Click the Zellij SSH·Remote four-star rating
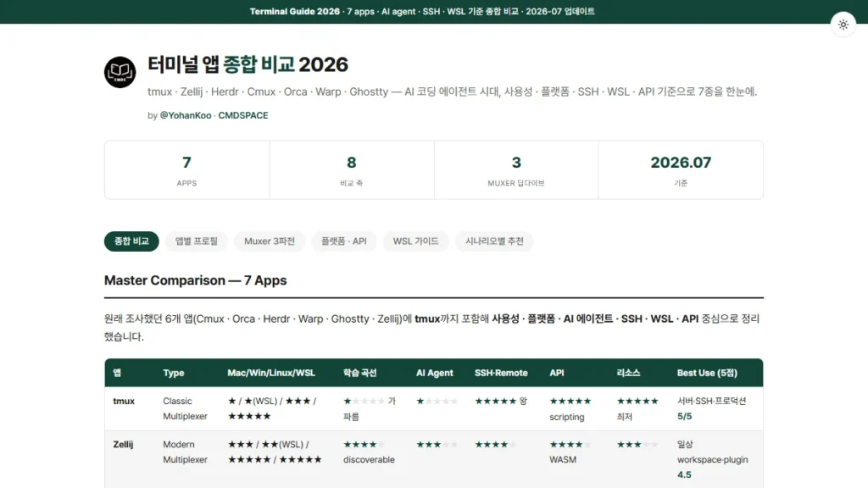The image size is (868, 488). pos(495,444)
